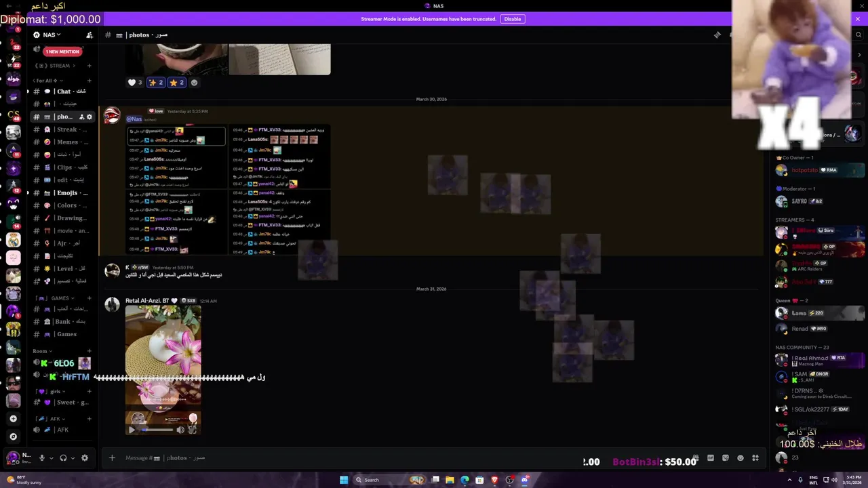Open the edit channel

(63, 180)
